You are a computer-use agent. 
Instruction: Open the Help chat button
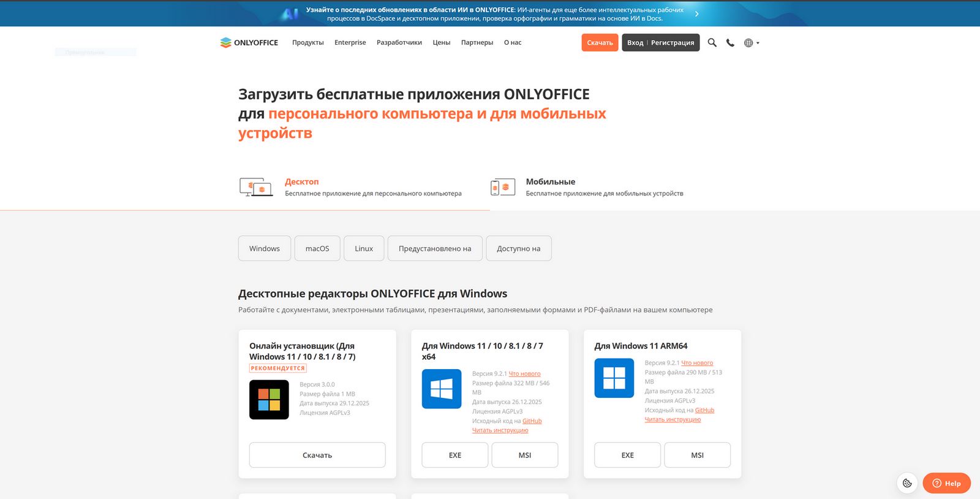point(946,483)
